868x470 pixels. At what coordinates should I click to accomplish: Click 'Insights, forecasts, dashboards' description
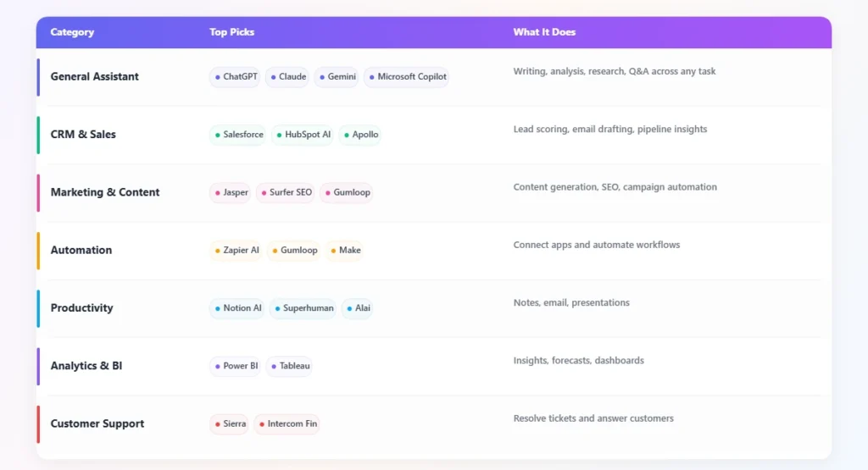(578, 361)
